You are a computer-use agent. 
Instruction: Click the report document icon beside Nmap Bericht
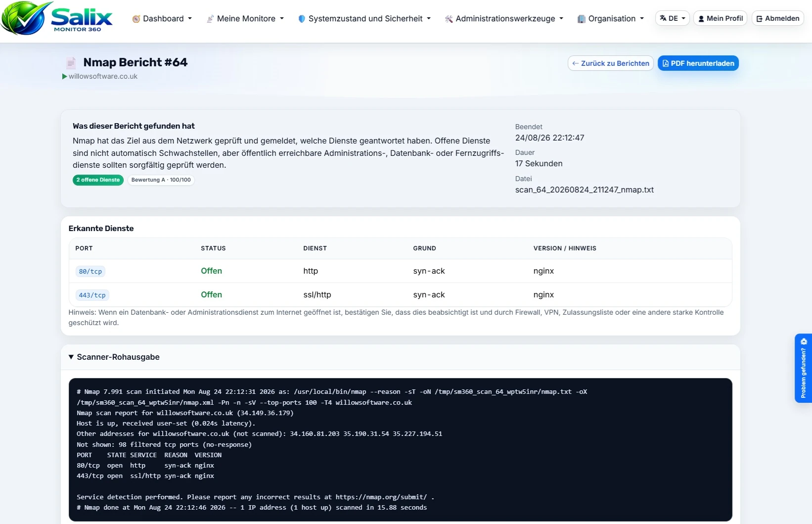[x=71, y=63]
